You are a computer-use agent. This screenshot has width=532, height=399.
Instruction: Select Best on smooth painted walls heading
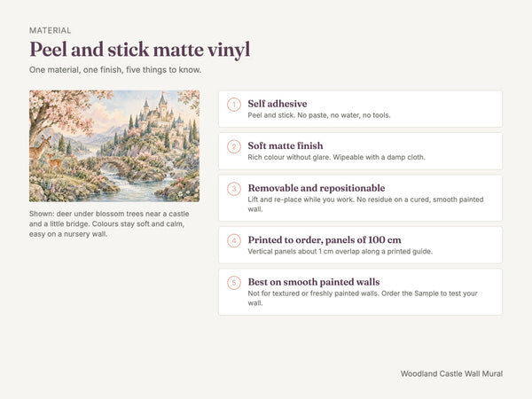tap(314, 282)
